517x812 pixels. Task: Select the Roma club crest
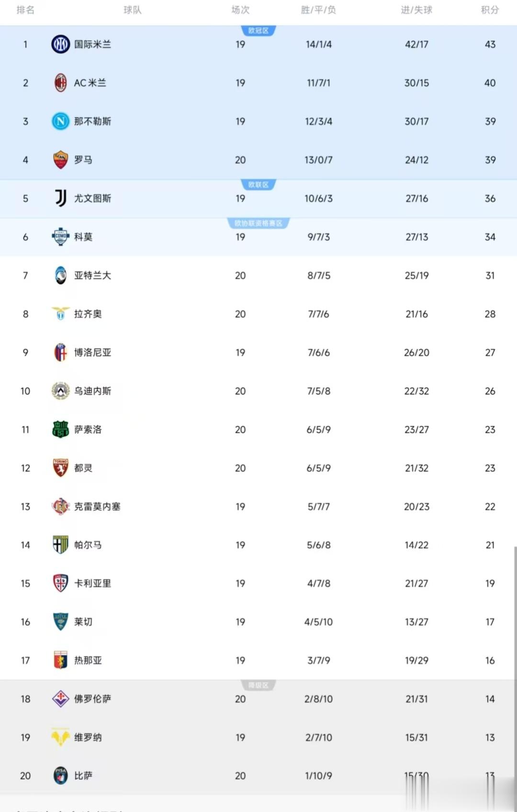tap(60, 160)
